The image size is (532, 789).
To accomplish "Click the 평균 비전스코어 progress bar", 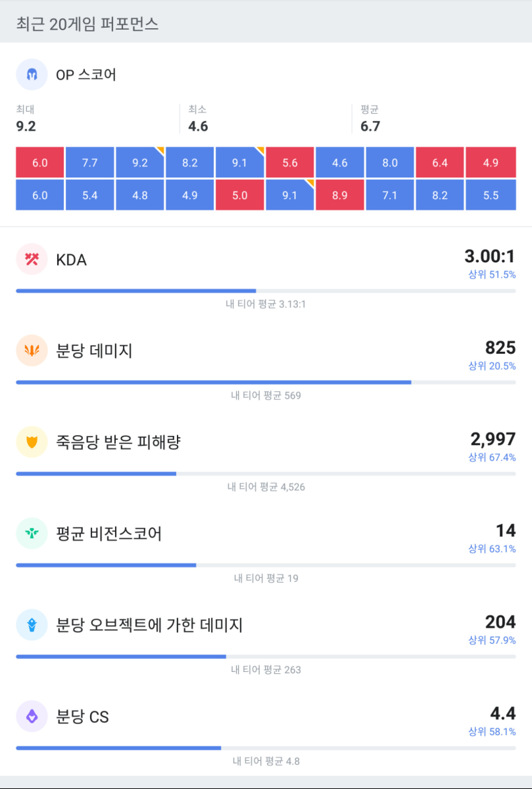I will (x=266, y=565).
